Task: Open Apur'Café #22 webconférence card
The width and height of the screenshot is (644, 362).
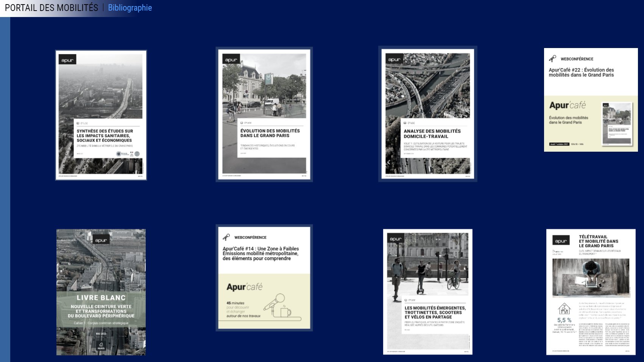Action: [x=591, y=100]
